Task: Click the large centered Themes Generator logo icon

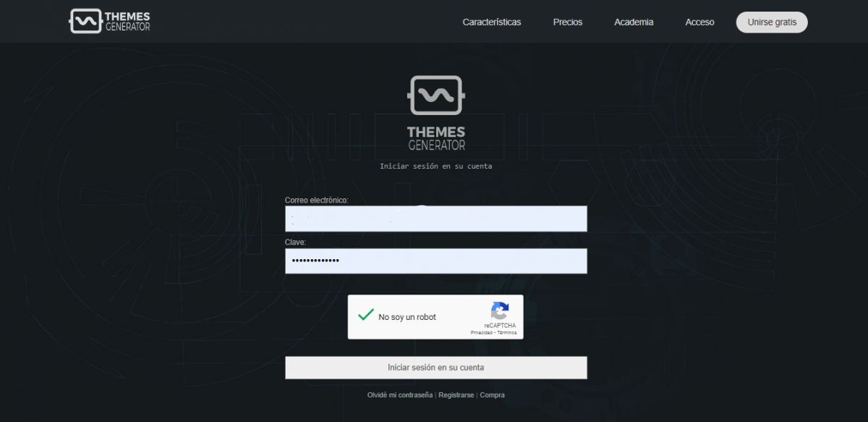Action: 435,96
